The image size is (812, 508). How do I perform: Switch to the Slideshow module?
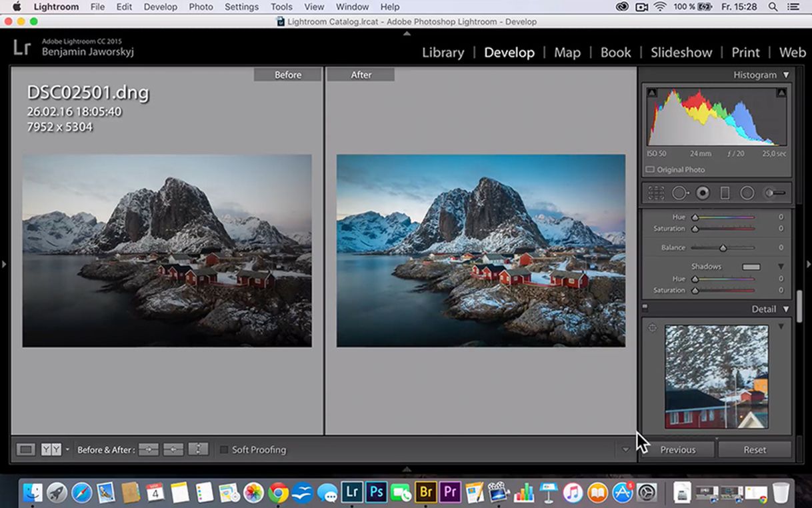[x=681, y=52]
